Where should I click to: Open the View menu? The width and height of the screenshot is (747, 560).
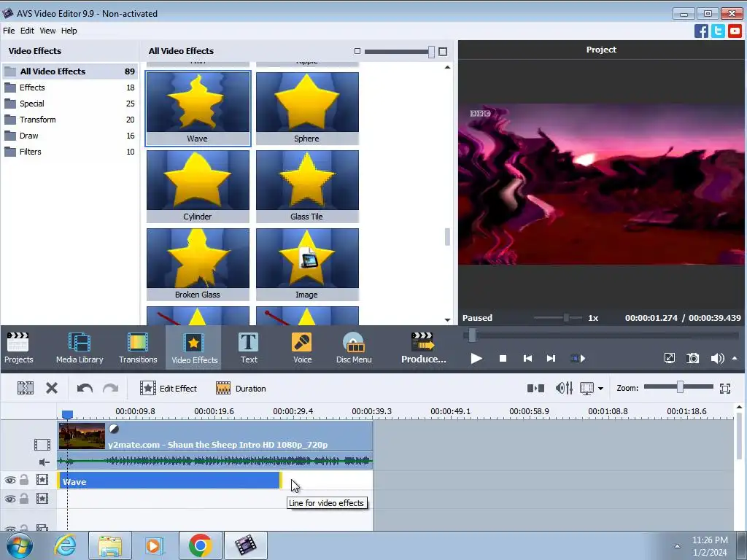click(47, 31)
